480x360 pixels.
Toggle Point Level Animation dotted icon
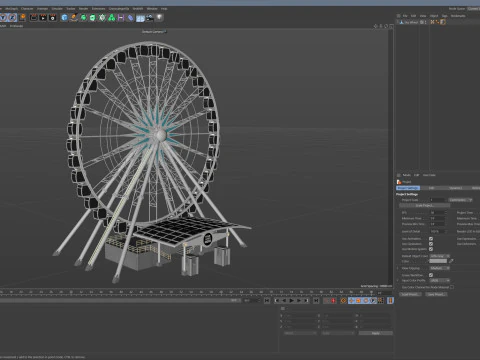(x=380, y=301)
